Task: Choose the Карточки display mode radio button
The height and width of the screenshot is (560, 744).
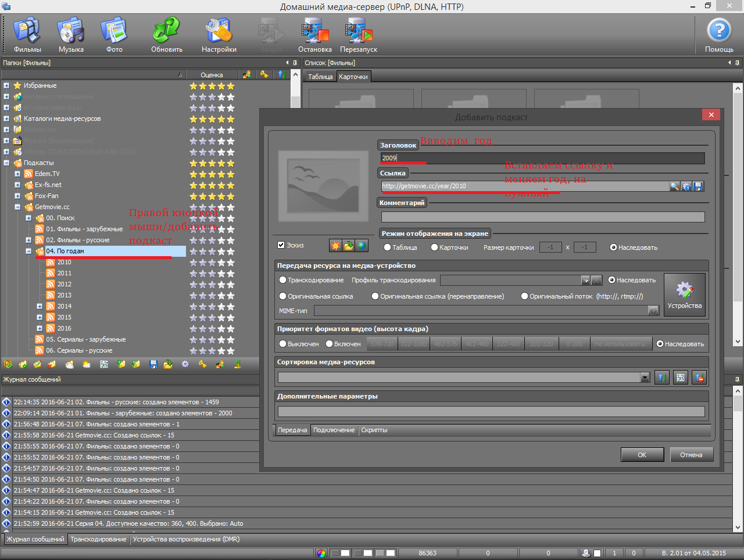Action: pos(434,247)
